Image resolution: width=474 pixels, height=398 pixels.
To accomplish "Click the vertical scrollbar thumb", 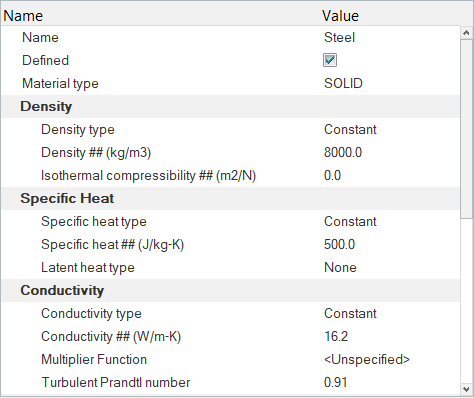I will pos(466,129).
